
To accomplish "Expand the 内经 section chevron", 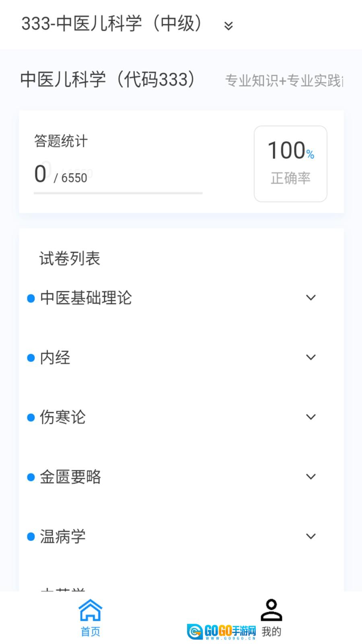I will click(x=311, y=357).
